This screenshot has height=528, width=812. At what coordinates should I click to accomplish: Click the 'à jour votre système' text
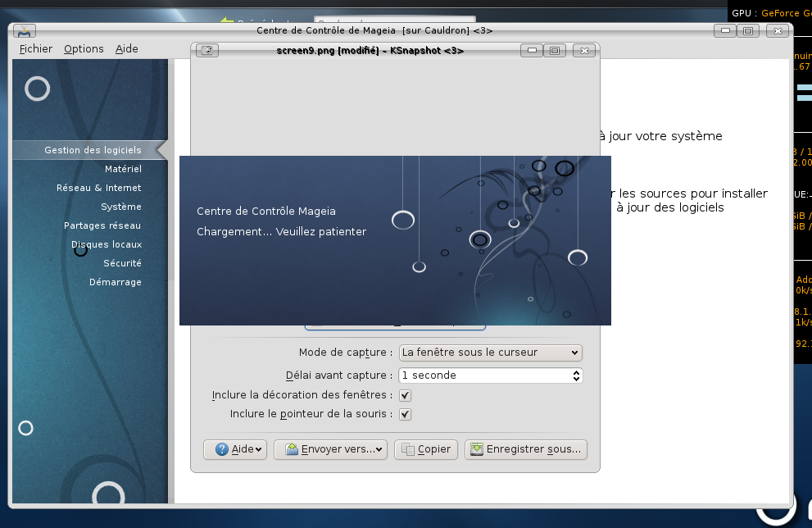tap(660, 136)
